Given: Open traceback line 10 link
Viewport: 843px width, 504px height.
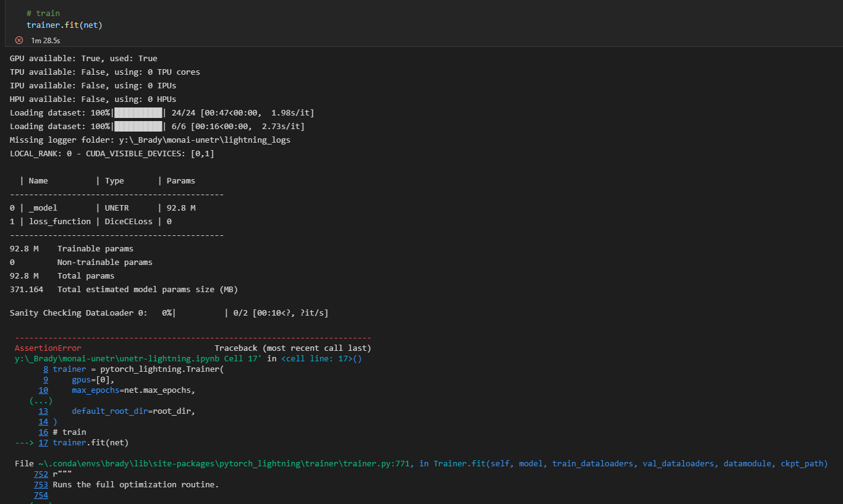Looking at the screenshot, I should coord(43,390).
